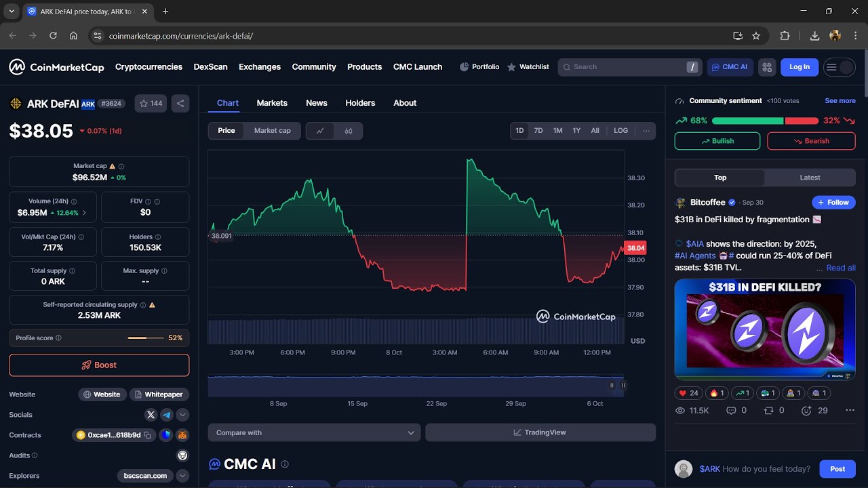Image resolution: width=868 pixels, height=488 pixels.
Task: Click the Profile score progress bar
Action: (x=146, y=338)
